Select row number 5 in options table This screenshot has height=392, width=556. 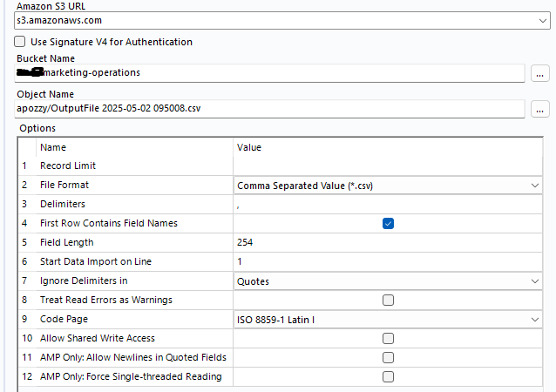[24, 242]
